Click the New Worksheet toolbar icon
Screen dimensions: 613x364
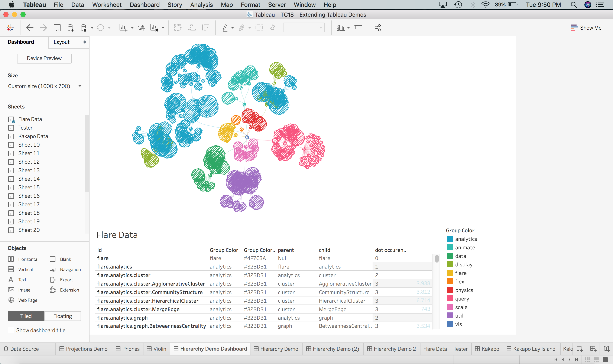coord(123,28)
